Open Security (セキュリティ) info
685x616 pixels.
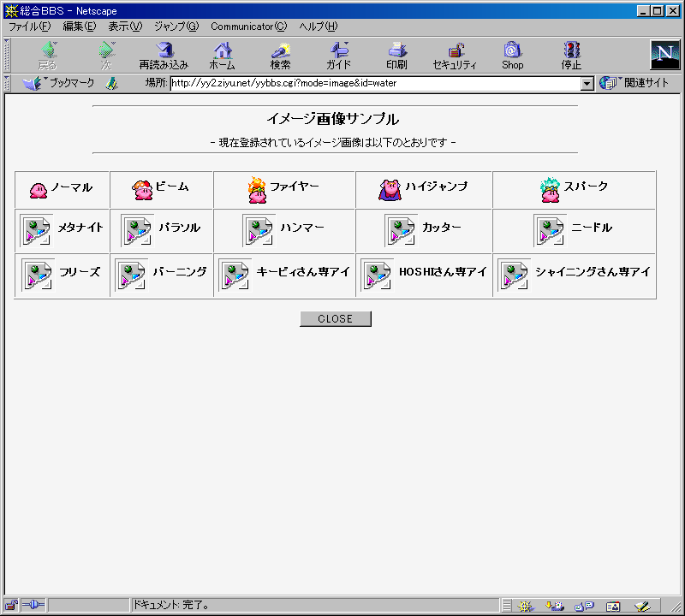(x=455, y=56)
